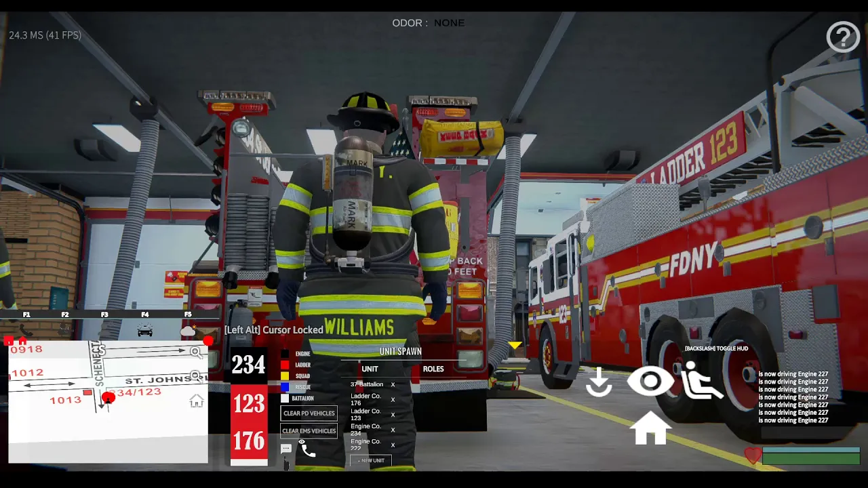Select the black 234 unit tile
Viewport: 868px width, 488px height.
pos(249,365)
